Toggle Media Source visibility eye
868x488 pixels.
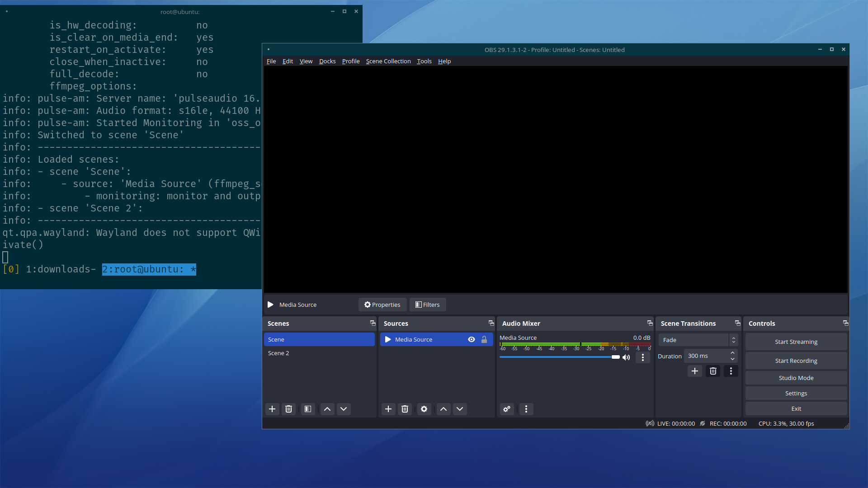472,339
